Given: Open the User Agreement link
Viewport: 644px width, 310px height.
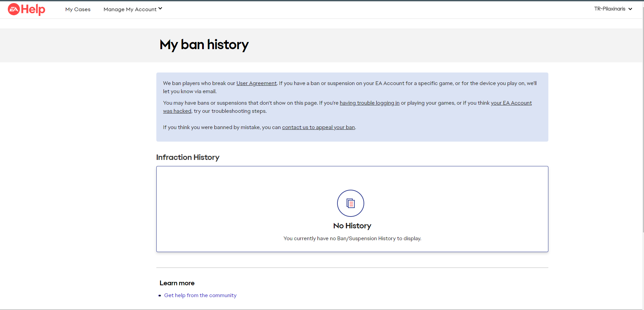Looking at the screenshot, I should 256,83.
